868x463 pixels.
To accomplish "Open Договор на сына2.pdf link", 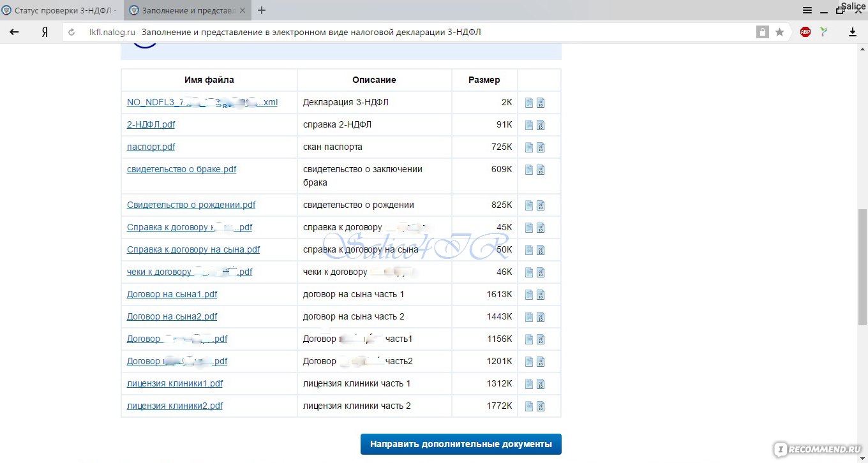I will point(172,316).
